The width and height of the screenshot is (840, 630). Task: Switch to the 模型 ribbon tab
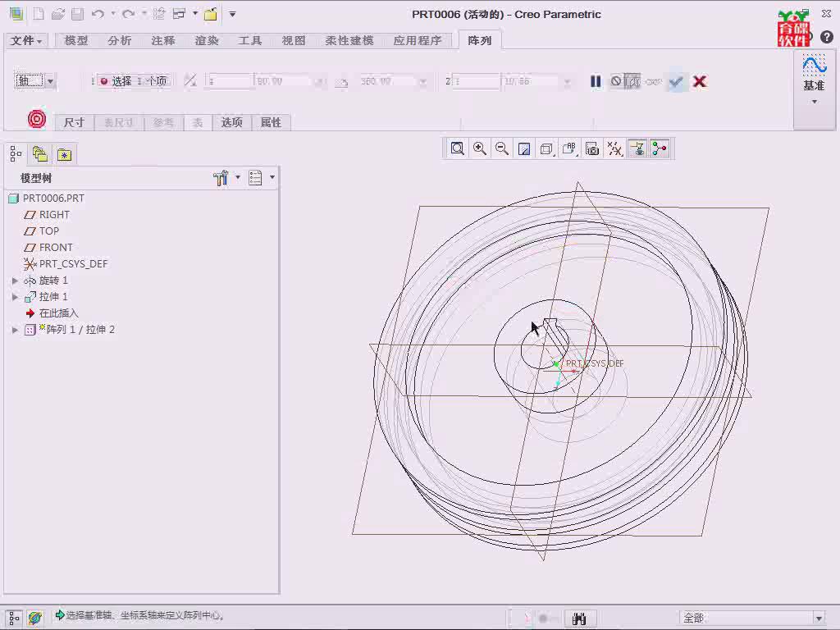(76, 41)
